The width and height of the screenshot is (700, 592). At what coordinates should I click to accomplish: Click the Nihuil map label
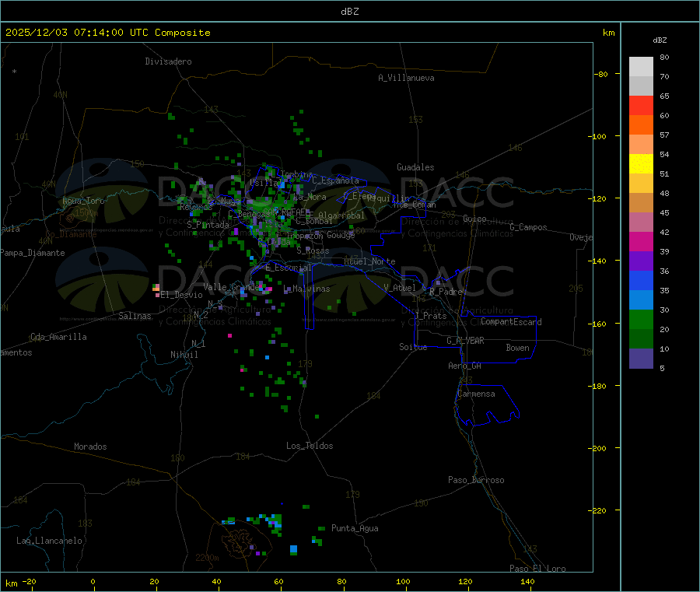184,355
